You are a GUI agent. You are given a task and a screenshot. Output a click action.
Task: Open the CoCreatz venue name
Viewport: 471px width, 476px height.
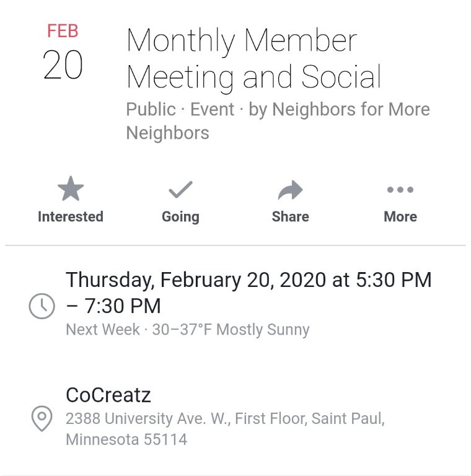pyautogui.click(x=108, y=395)
